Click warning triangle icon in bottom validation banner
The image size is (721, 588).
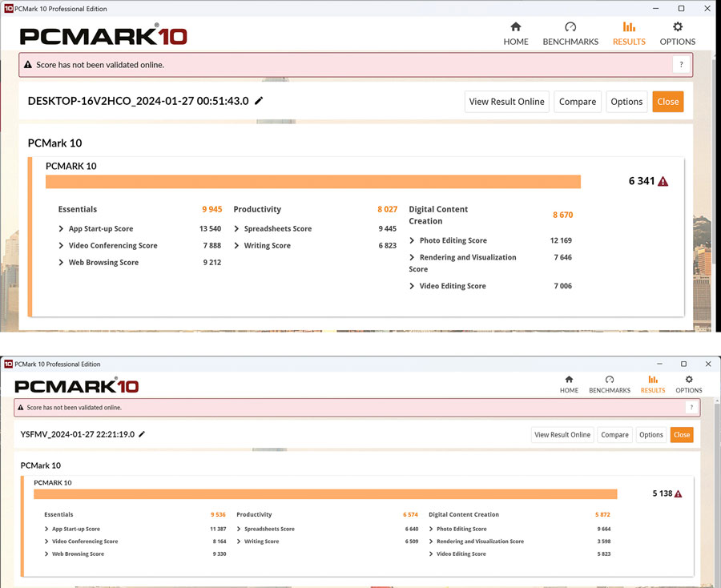(20, 407)
